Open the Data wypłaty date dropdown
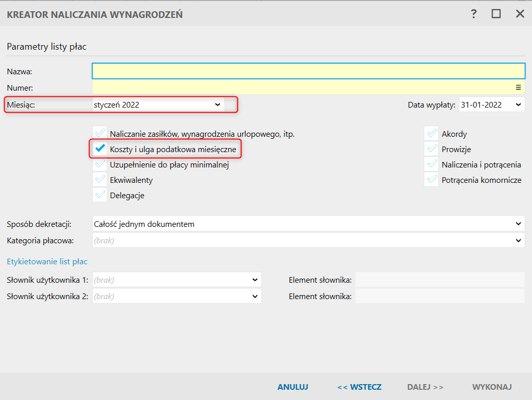 point(518,104)
